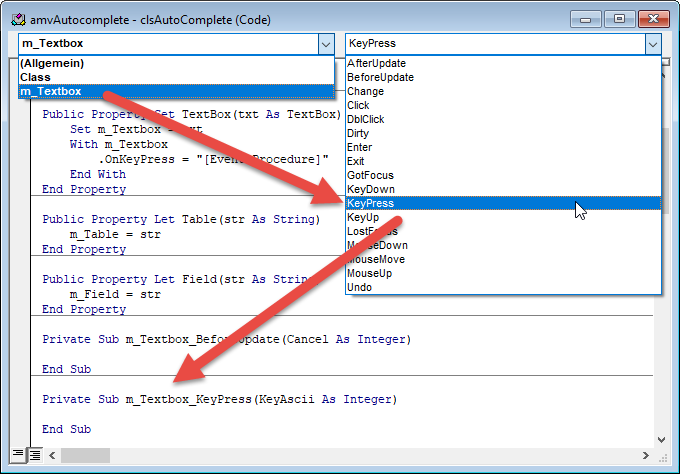Image resolution: width=680 pixels, height=474 pixels.
Task: Open the m_Textbox object dropdown arrow
Action: (326, 44)
